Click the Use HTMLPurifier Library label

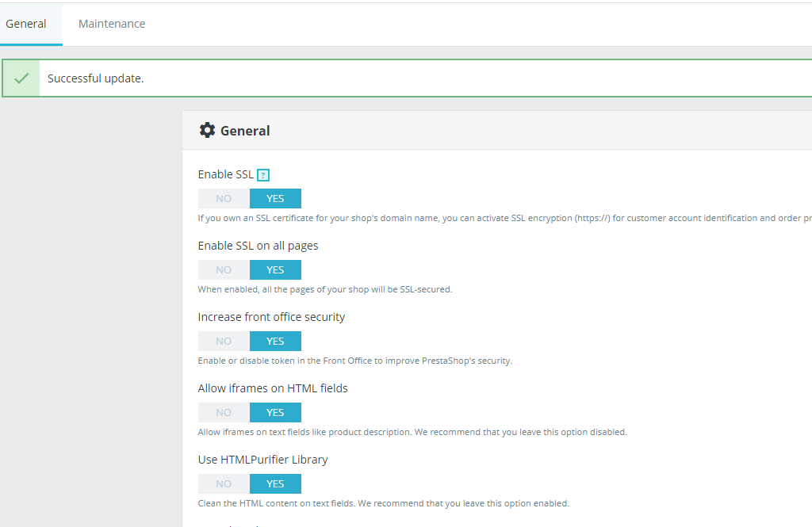[x=262, y=460]
